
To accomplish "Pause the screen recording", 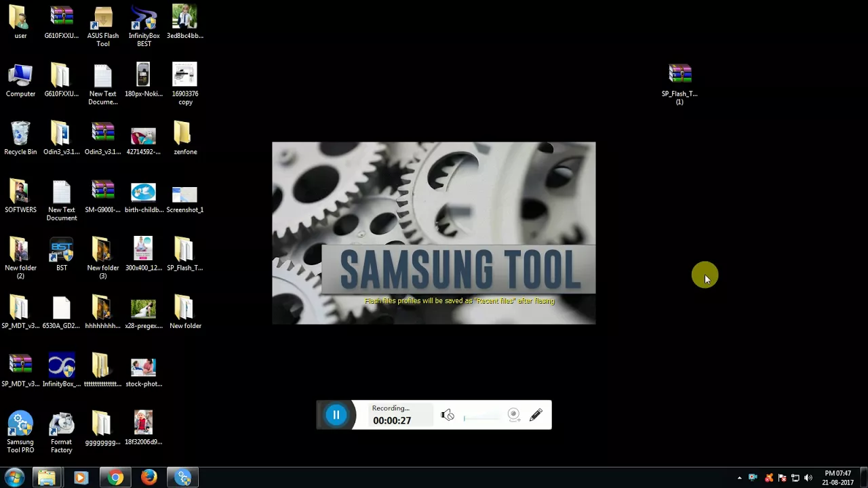I will point(336,415).
